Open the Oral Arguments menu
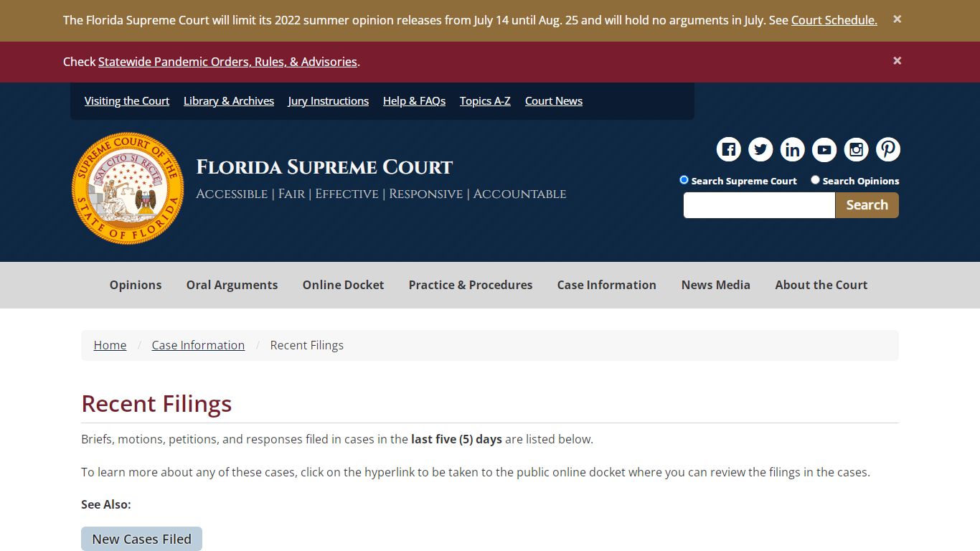 click(x=232, y=285)
